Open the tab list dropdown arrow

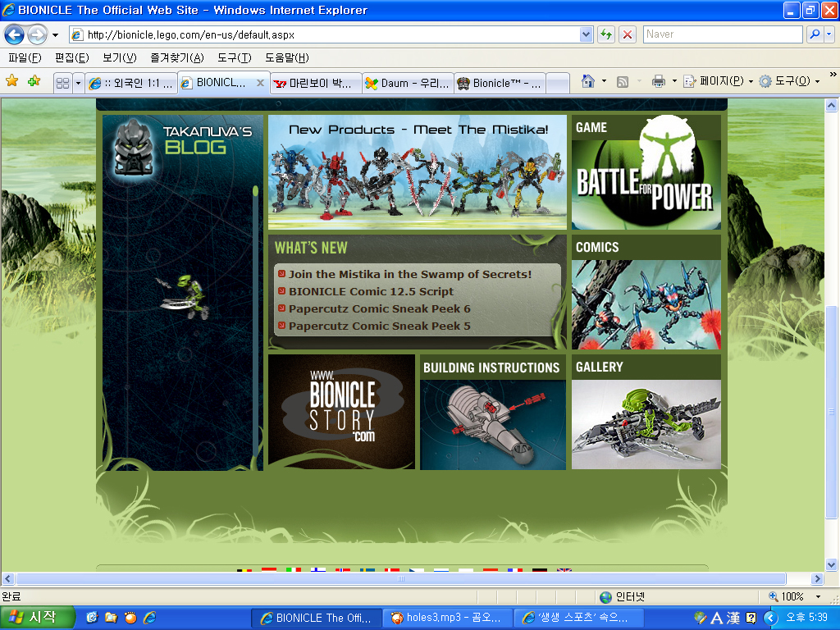click(x=78, y=83)
